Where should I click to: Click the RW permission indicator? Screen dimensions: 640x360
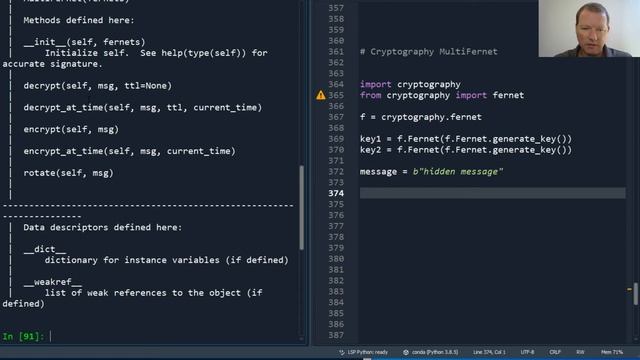[580, 352]
